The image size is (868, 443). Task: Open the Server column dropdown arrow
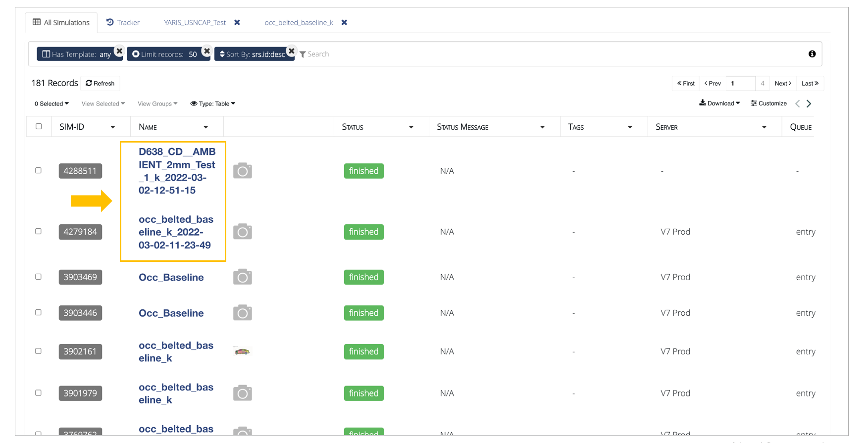click(x=764, y=127)
